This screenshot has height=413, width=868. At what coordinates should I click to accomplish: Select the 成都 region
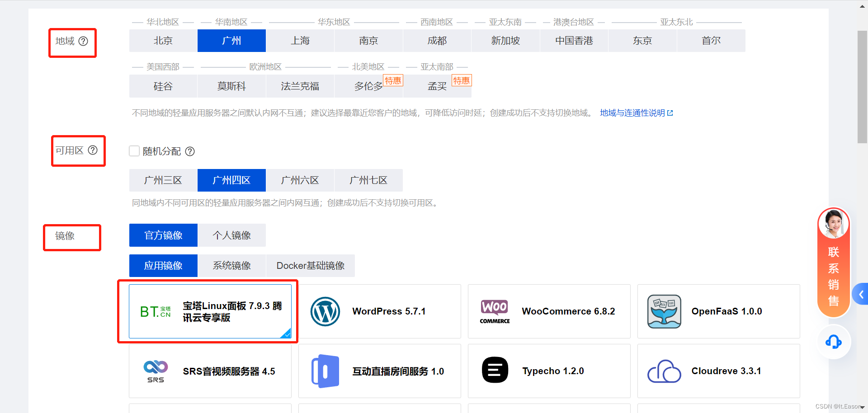pos(437,41)
